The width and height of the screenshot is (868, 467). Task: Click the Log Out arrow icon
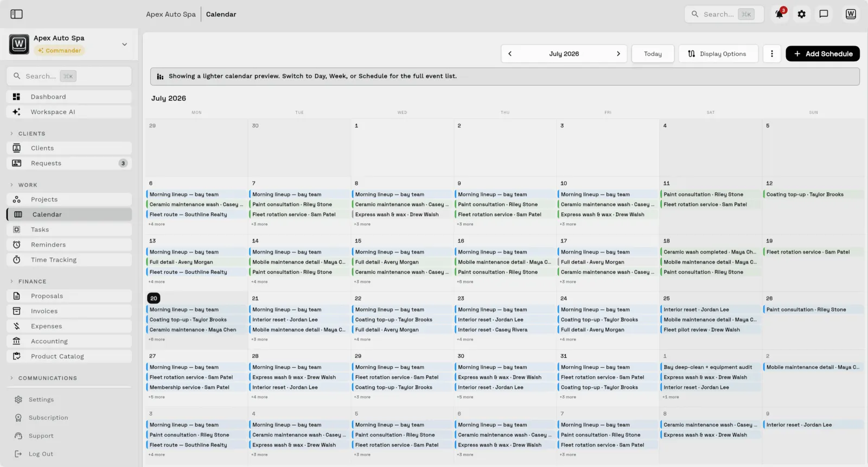(18, 454)
